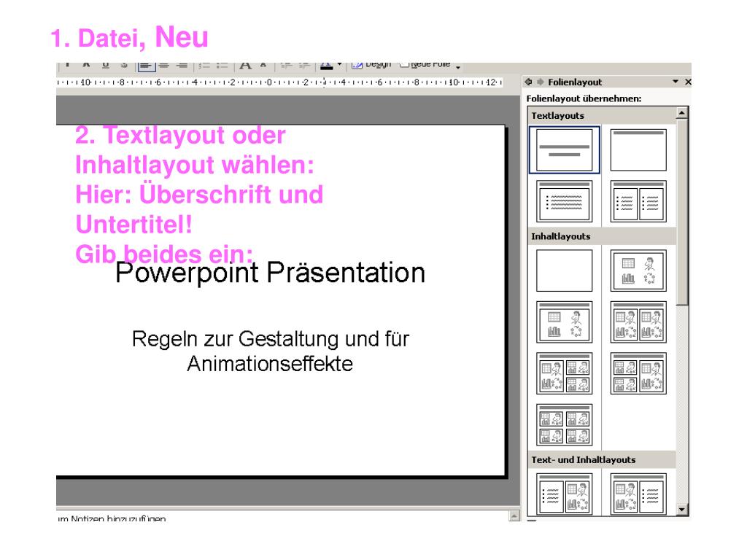
Task: Select the Title and two contents layout
Action: pyautogui.click(x=638, y=322)
